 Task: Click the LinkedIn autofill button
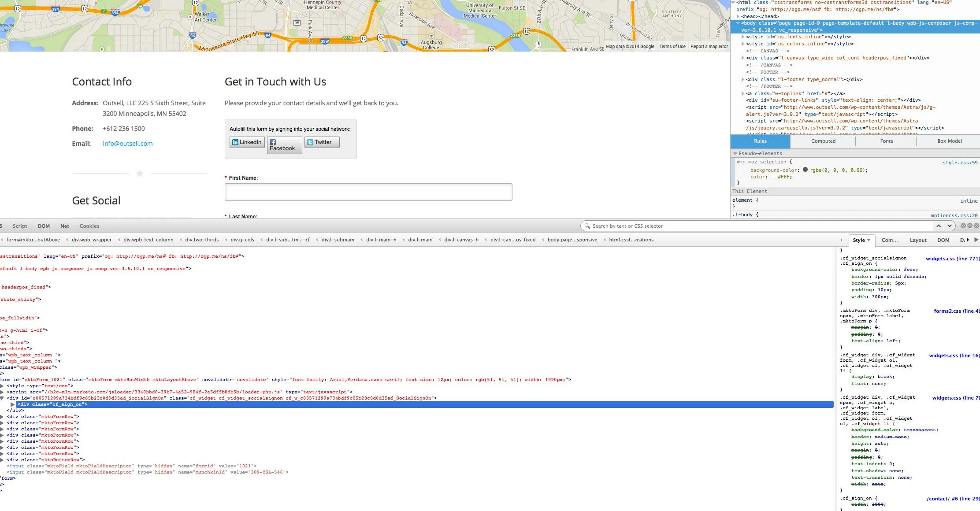tap(247, 142)
